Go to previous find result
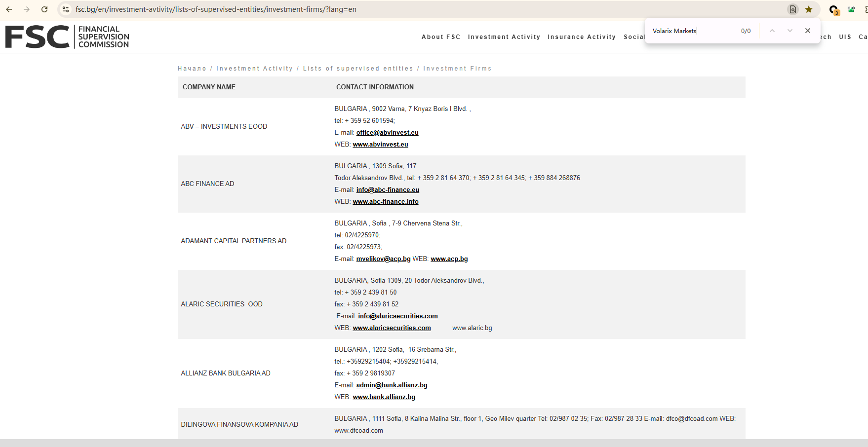This screenshot has width=868, height=447. (772, 31)
